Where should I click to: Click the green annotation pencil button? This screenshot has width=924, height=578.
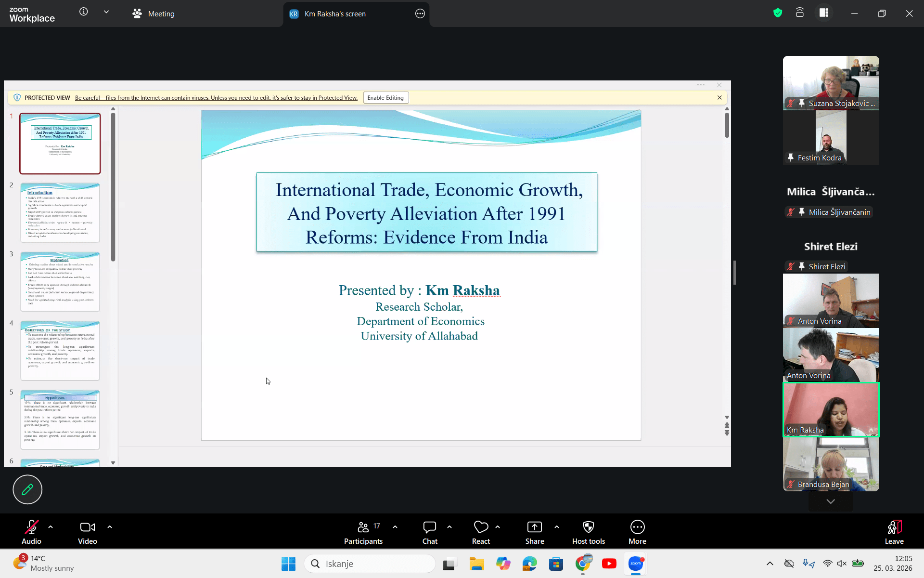[27, 489]
